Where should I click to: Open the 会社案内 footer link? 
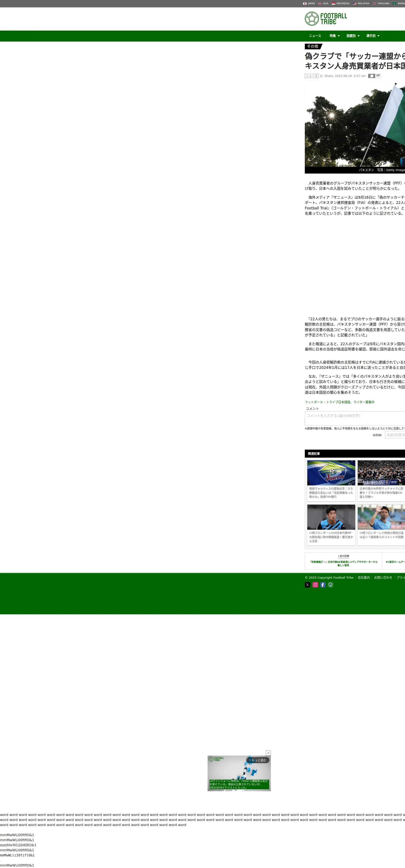364,578
